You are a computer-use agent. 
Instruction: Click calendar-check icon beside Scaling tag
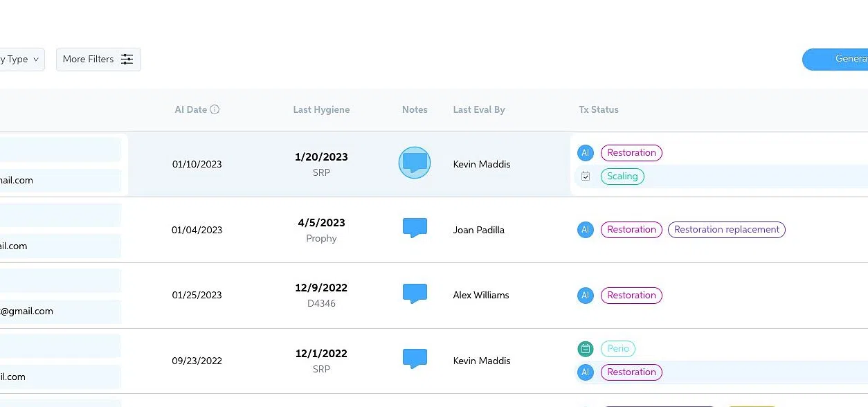click(586, 177)
